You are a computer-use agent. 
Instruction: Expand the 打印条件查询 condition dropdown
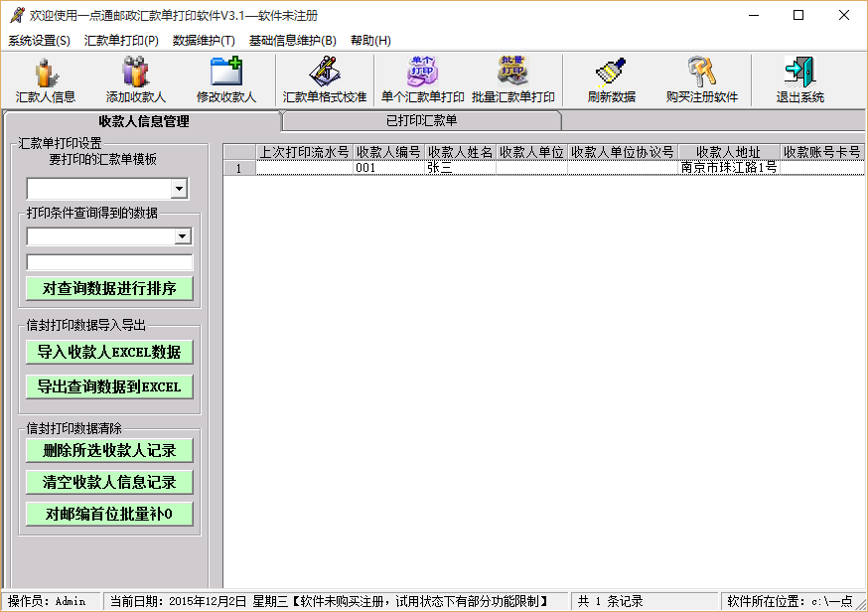coord(182,236)
